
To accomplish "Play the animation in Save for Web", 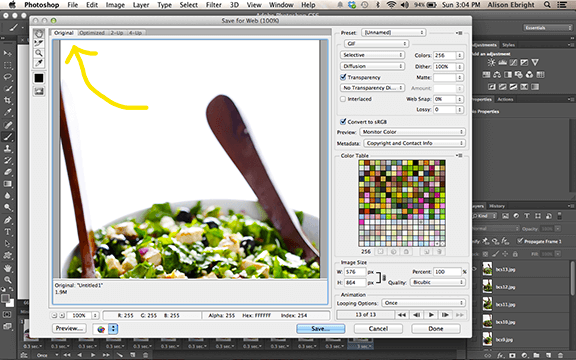I will pos(431,315).
